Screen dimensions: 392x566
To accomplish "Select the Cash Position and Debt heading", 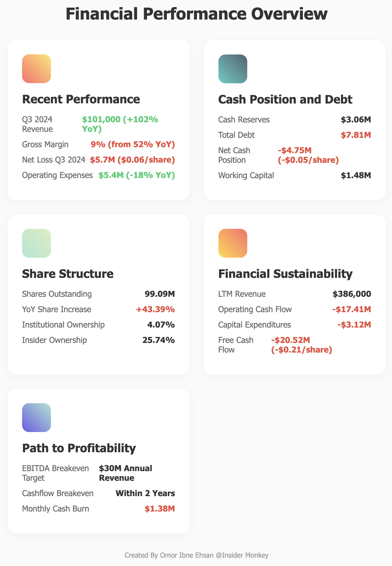I will tap(285, 99).
